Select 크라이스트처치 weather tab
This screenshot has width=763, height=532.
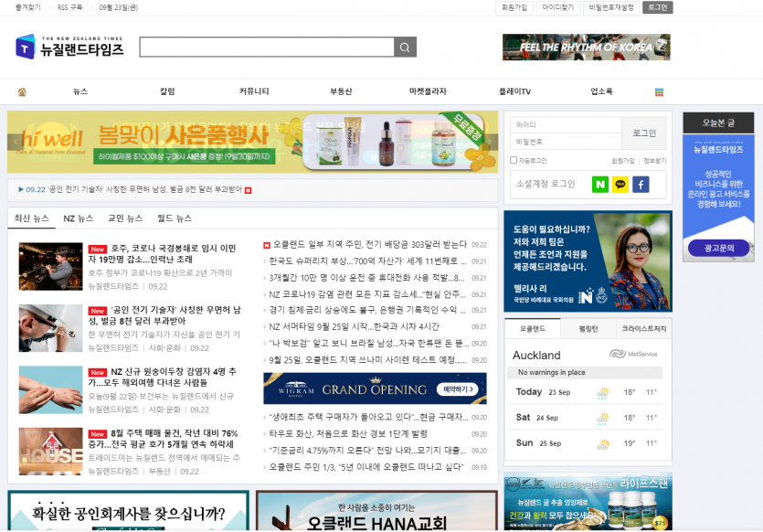coord(643,328)
